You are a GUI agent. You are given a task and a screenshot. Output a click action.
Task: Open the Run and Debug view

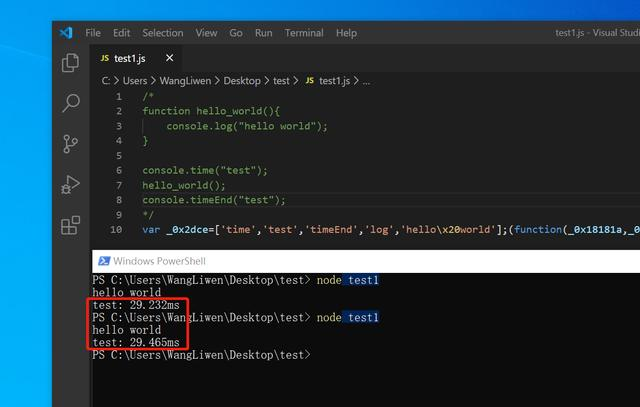70,185
